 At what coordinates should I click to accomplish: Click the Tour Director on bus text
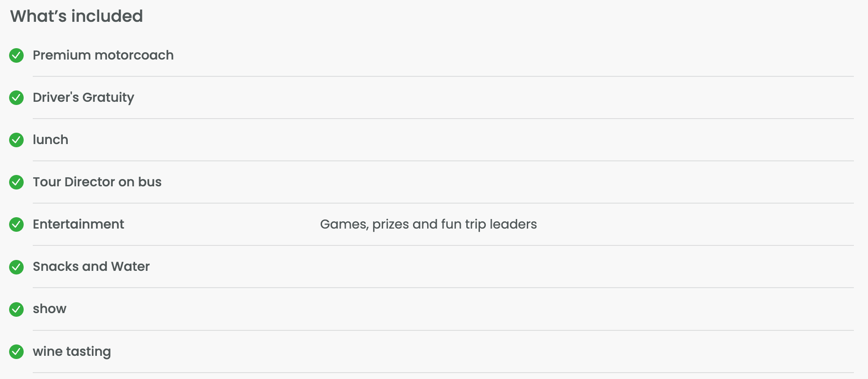[97, 182]
